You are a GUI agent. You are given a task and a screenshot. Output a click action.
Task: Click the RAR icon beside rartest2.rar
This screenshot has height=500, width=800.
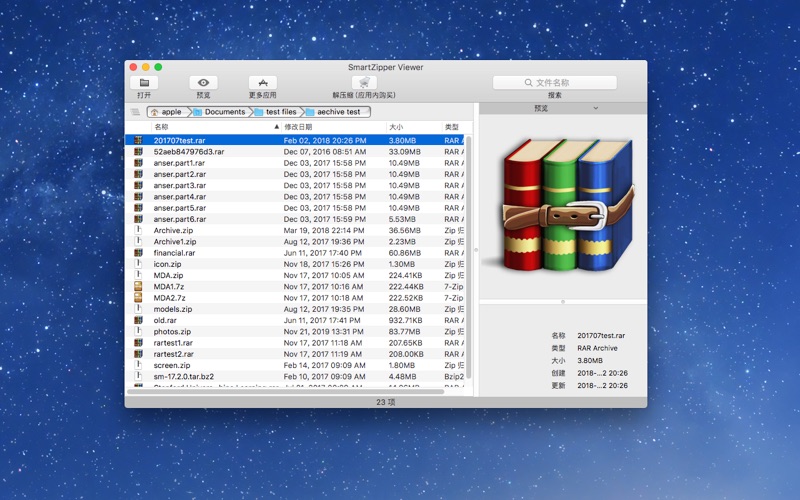(138, 354)
